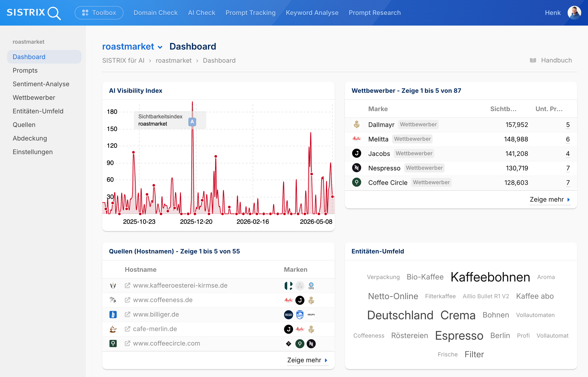
Task: Open the Handbuch link
Action: tap(556, 60)
